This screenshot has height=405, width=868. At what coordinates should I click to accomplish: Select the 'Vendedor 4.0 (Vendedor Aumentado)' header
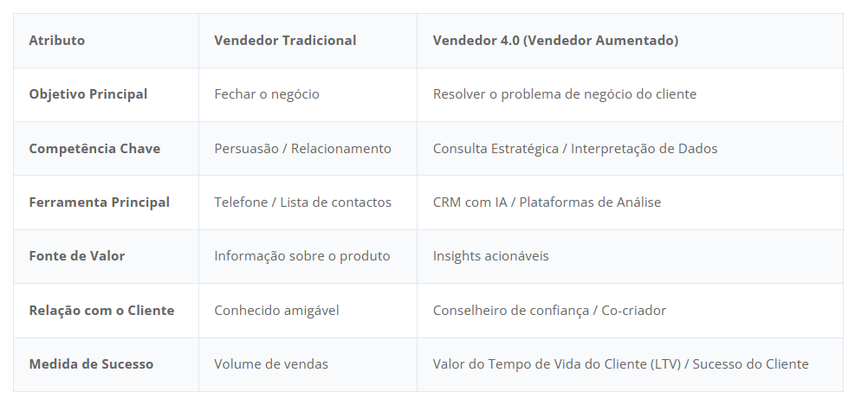555,41
